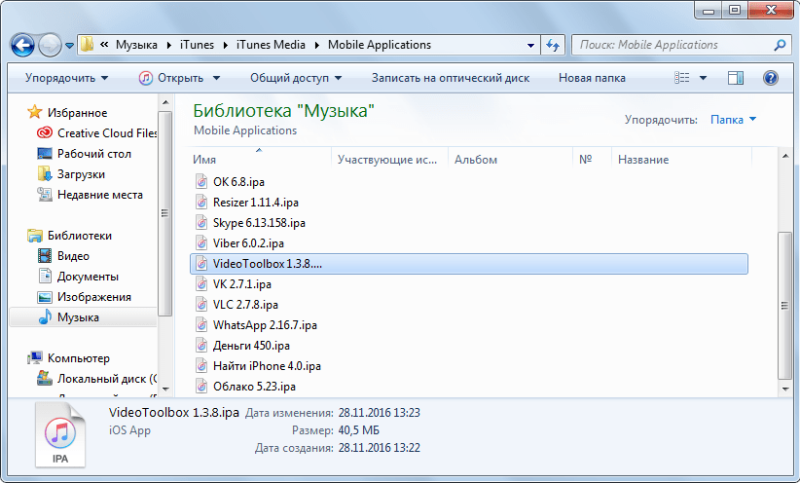Image resolution: width=800 pixels, height=483 pixels.
Task: Expand the Общий доступ dropdown
Action: pos(296,78)
